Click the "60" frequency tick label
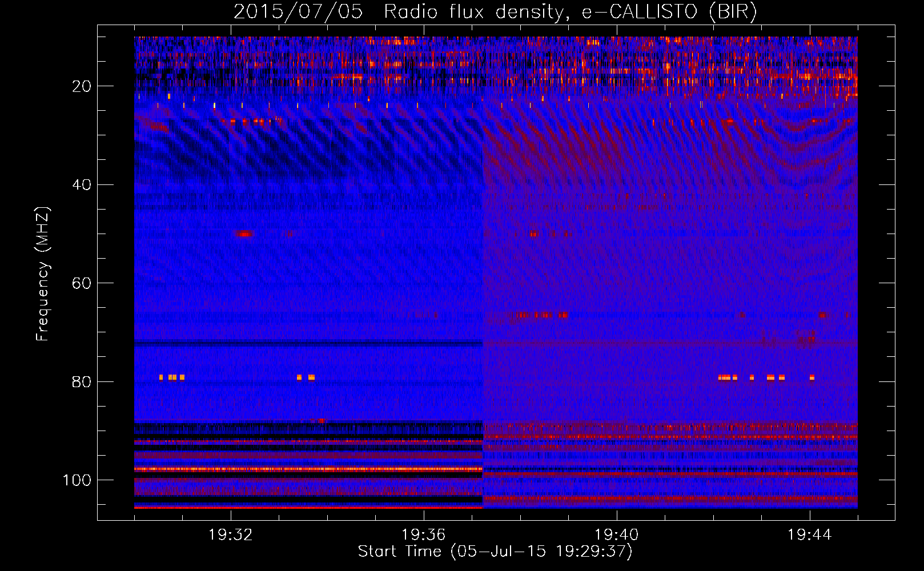The image size is (924, 571). point(82,284)
